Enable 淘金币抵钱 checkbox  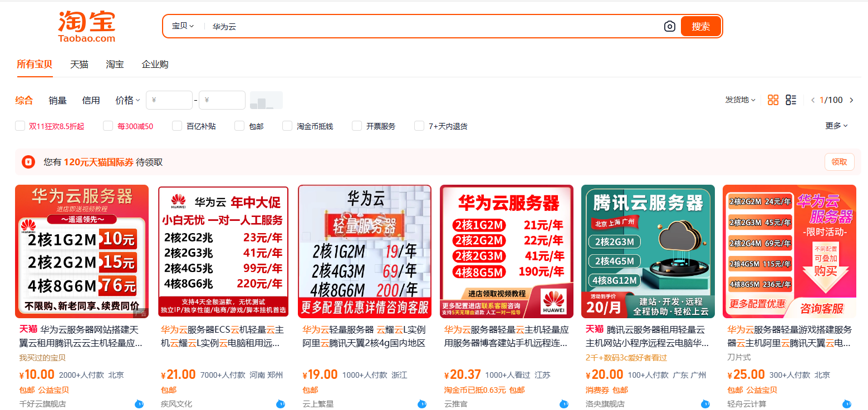pos(287,126)
